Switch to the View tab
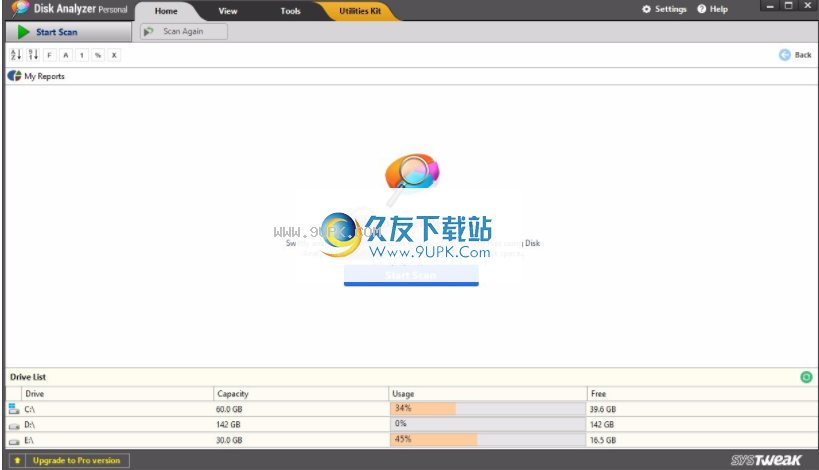Image resolution: width=819 pixels, height=470 pixels. click(228, 11)
